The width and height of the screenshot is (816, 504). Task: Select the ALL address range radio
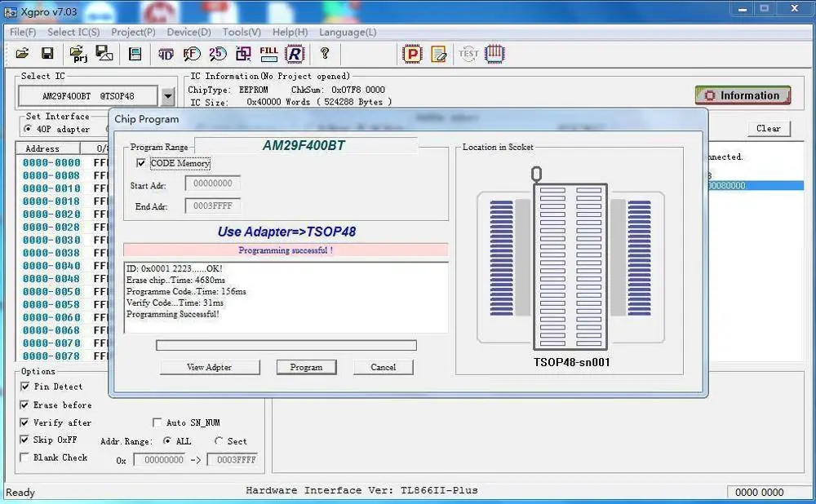(x=167, y=441)
